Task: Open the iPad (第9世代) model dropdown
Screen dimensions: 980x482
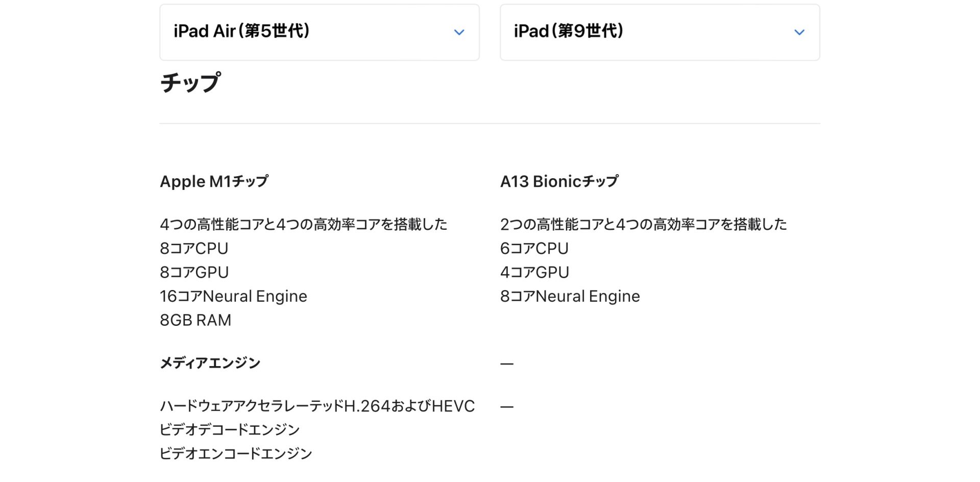Action: coord(659,32)
